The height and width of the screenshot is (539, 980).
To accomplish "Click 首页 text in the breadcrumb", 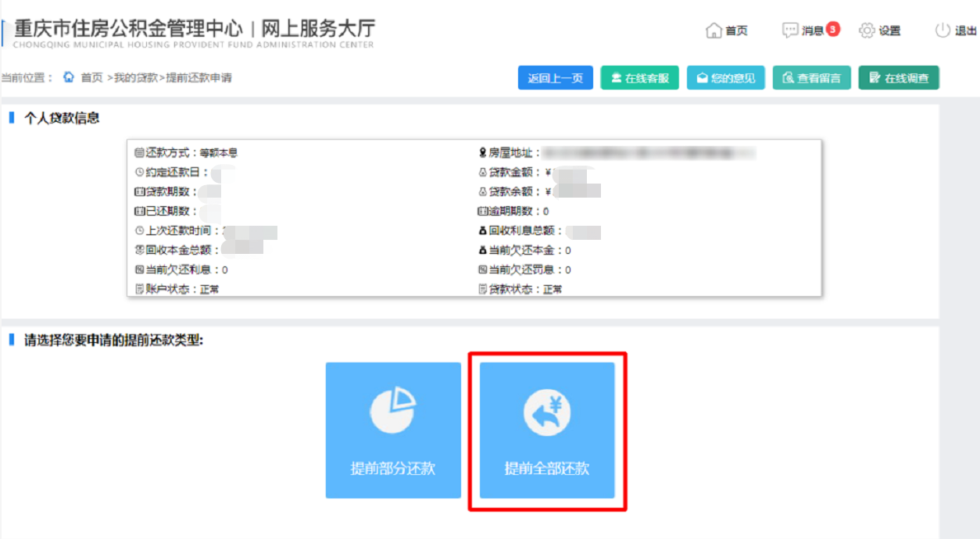I will coord(92,77).
